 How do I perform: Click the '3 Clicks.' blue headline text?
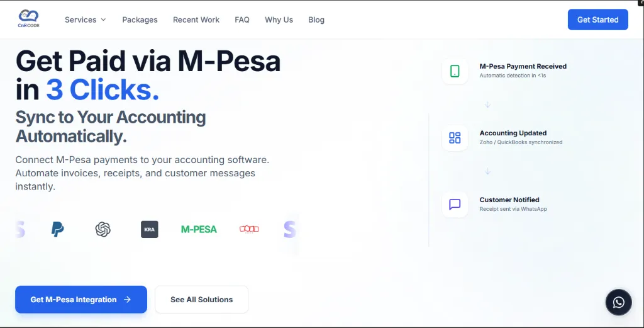[x=103, y=89]
